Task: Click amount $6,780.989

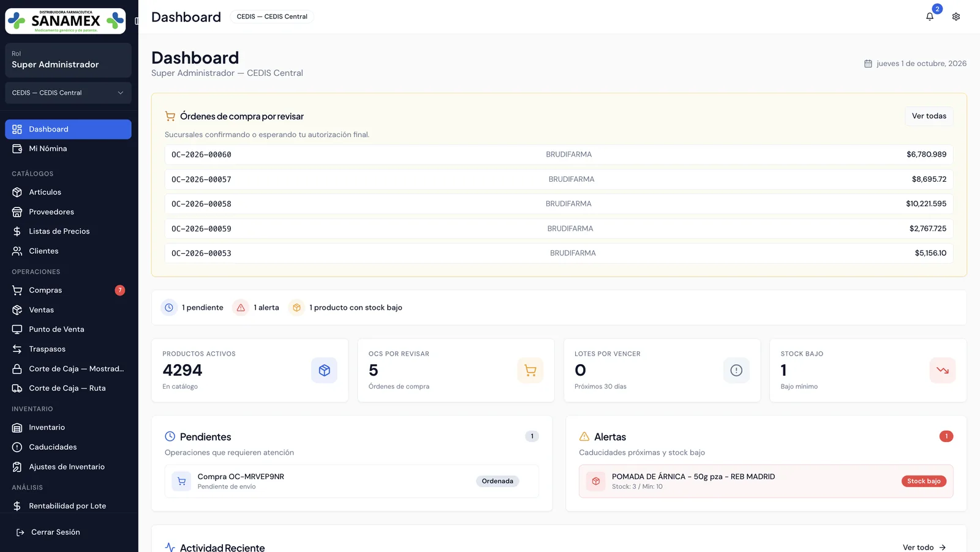Action: point(926,155)
